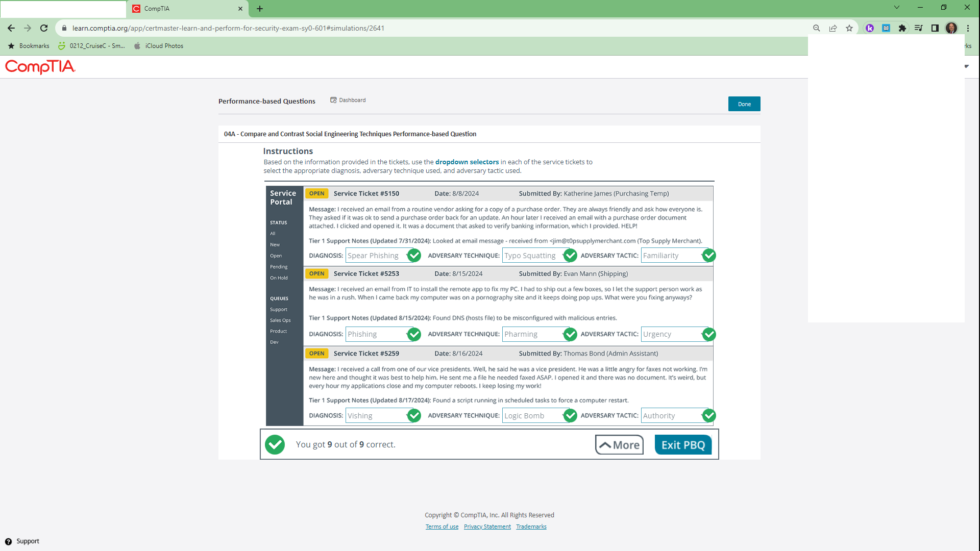Open the Privacy Statement link
Viewport: 980px width, 551px height.
(487, 527)
